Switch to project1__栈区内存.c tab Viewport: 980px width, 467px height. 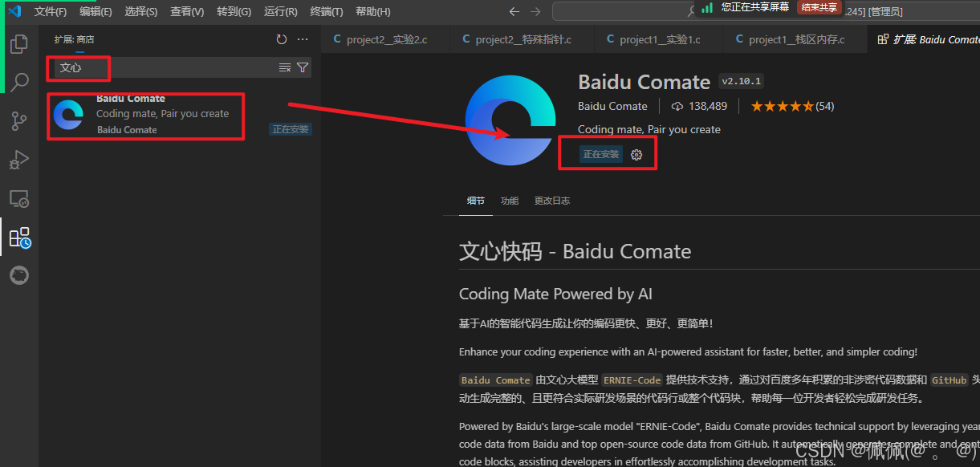795,39
